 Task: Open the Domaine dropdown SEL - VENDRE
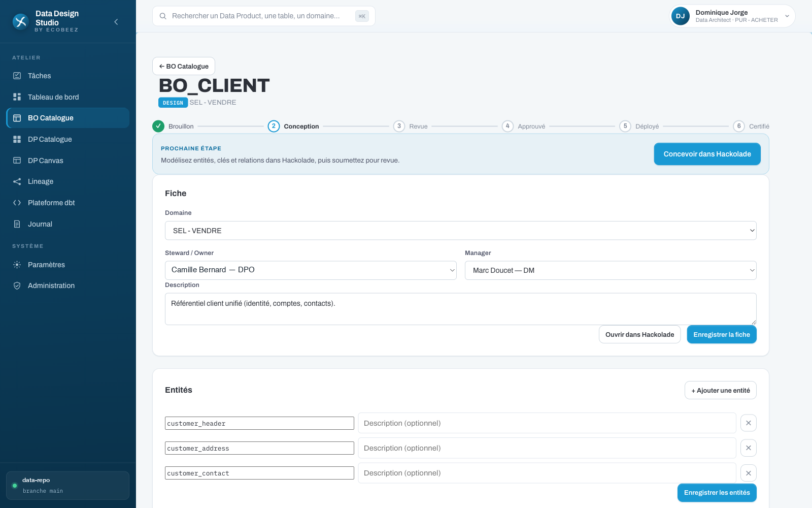point(461,231)
